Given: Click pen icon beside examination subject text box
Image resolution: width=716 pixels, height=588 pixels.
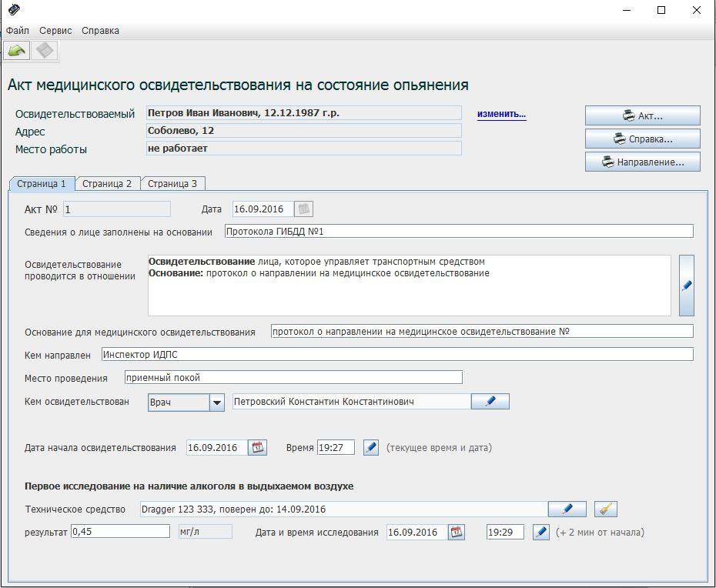Looking at the screenshot, I should (x=686, y=286).
